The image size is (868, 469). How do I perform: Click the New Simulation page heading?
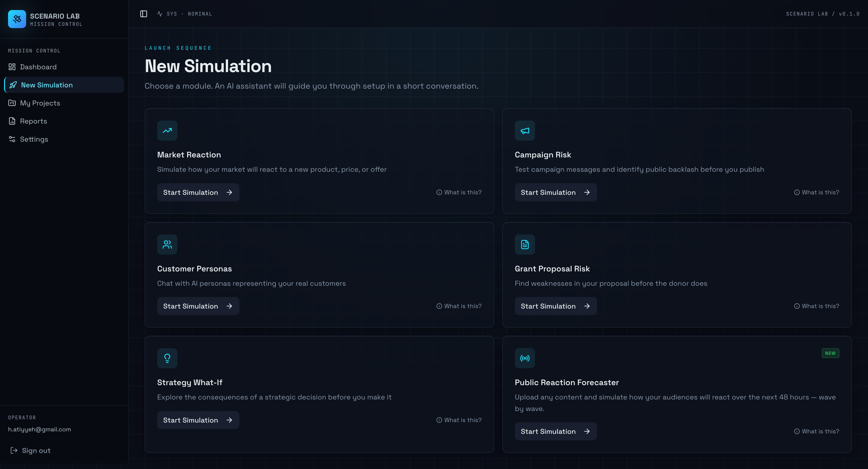[208, 66]
